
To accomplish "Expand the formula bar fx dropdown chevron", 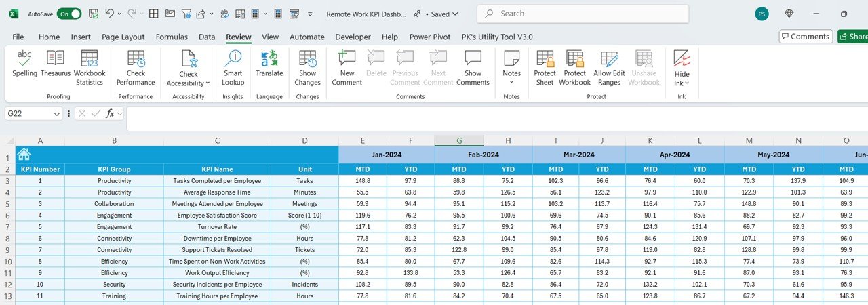I will 120,114.
